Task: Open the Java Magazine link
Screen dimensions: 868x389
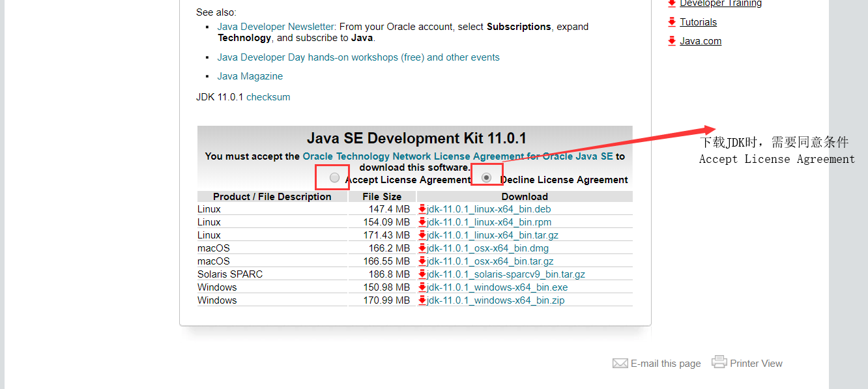Action: [250, 76]
